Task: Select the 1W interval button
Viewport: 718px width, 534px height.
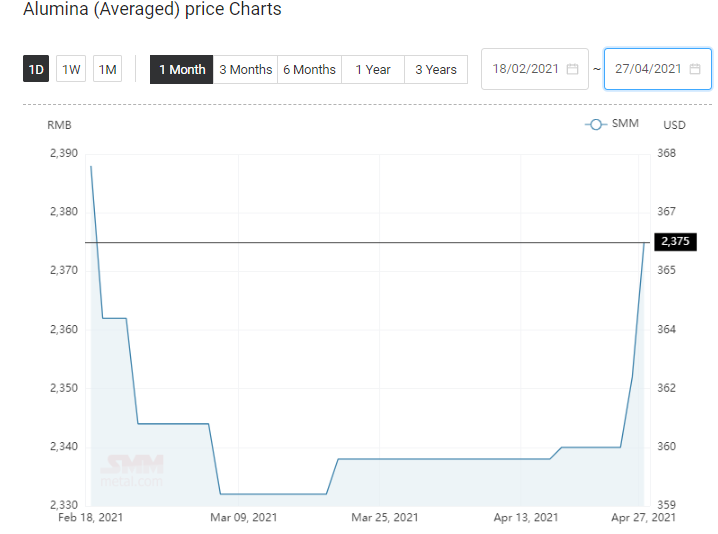Action: point(71,69)
